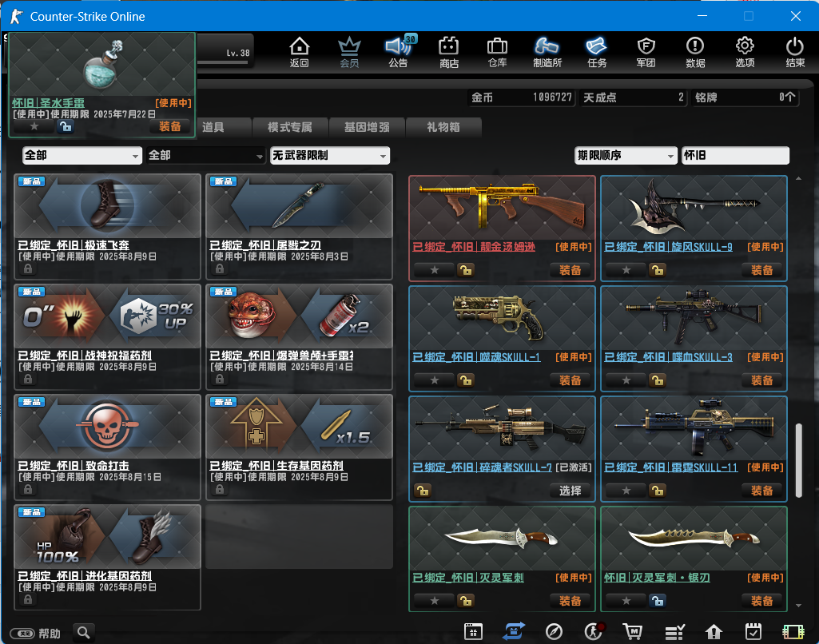Open the 无武器限制 dropdown
Screen dimensions: 819x644
[x=329, y=155]
